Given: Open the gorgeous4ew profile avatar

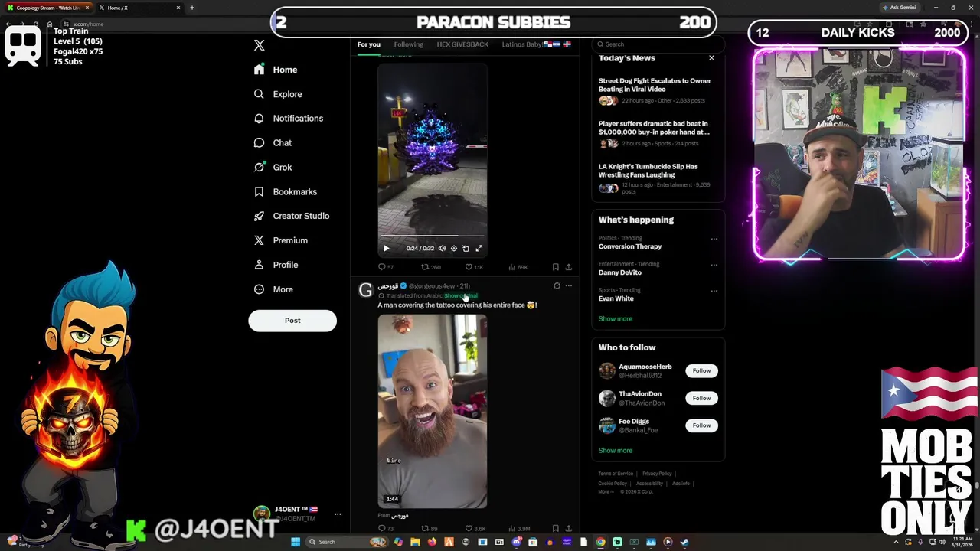Looking at the screenshot, I should 366,290.
